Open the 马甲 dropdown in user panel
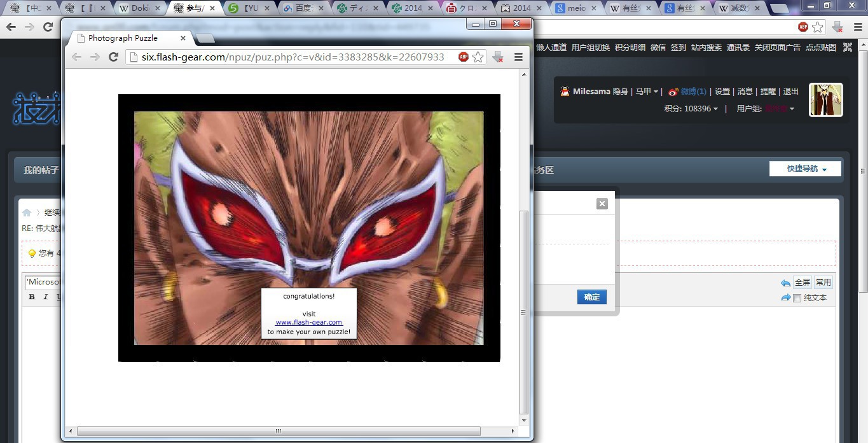The height and width of the screenshot is (443, 868). [647, 92]
